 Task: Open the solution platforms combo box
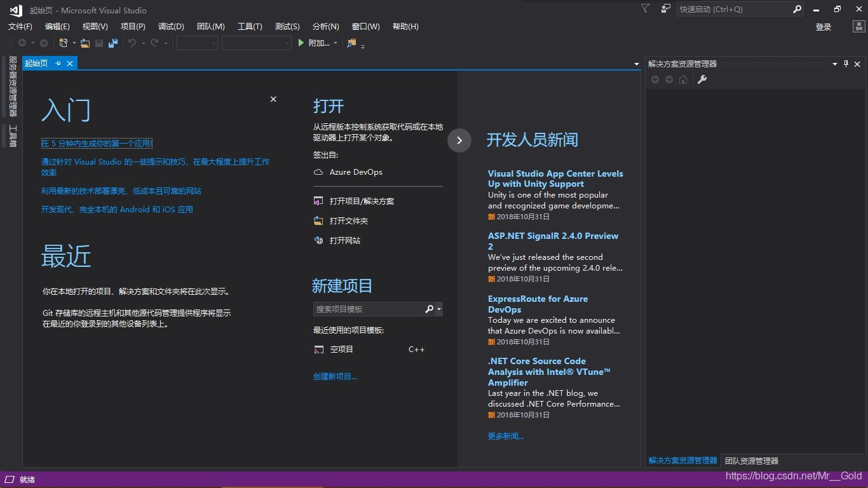pyautogui.click(x=256, y=43)
